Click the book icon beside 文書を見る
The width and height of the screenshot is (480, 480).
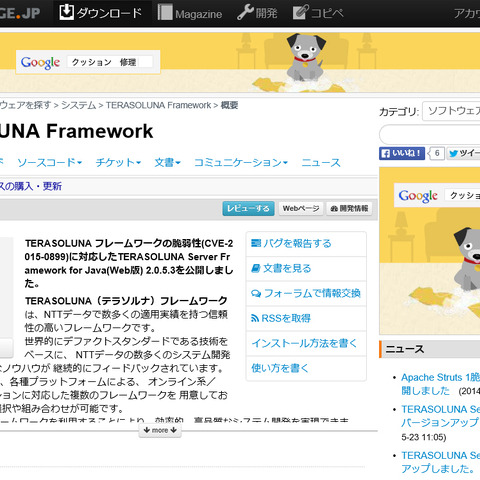[x=256, y=268]
